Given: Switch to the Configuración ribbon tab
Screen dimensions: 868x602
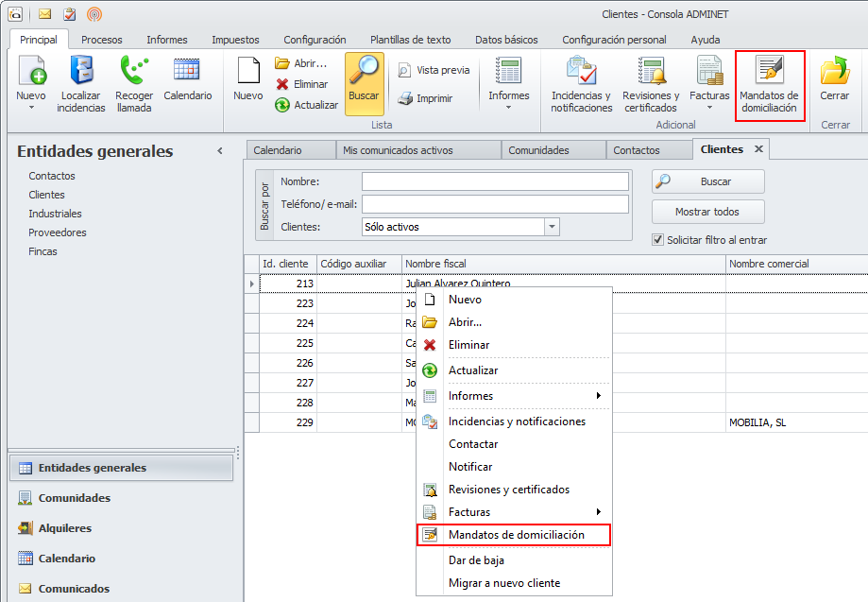Looking at the screenshot, I should 315,40.
